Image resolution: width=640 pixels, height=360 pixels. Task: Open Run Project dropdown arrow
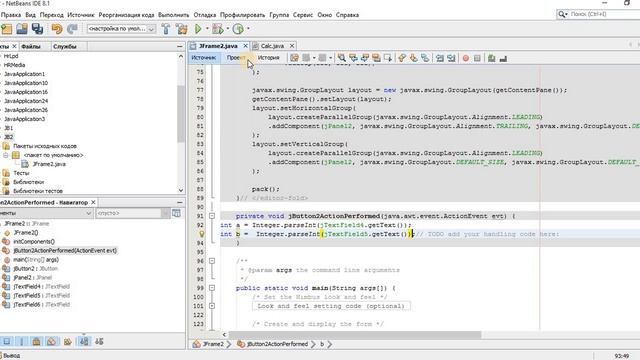207,29
